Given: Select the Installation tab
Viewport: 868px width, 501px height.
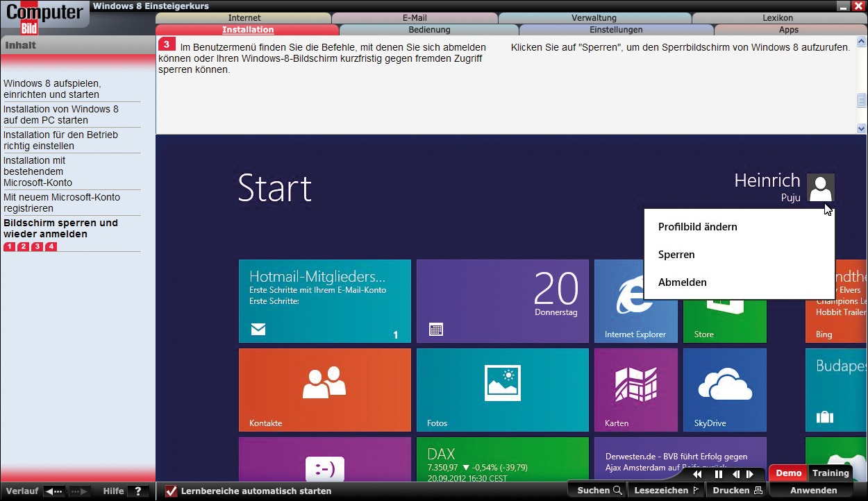Looking at the screenshot, I should coord(248,30).
